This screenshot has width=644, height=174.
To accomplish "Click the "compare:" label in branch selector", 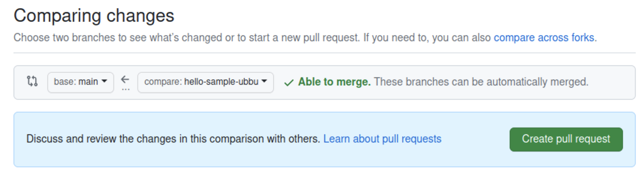I will coord(163,82).
